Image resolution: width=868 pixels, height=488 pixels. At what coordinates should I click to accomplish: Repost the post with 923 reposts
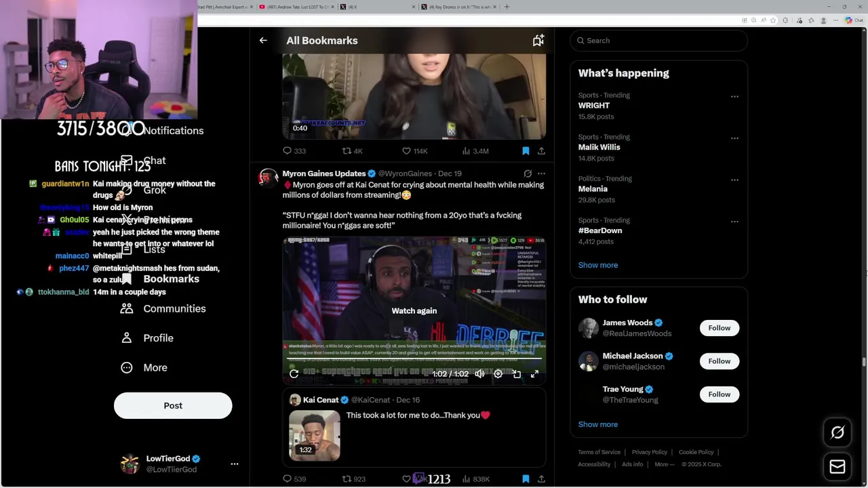click(x=353, y=479)
